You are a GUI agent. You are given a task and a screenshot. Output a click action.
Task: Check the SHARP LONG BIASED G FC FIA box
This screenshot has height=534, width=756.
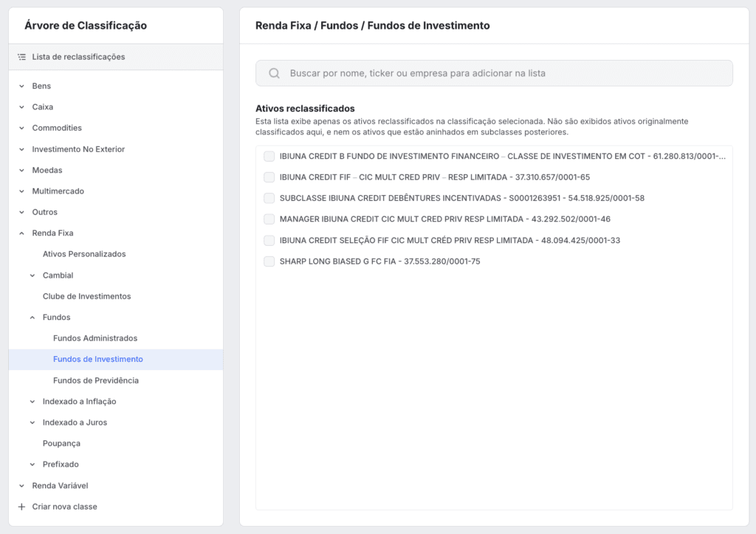pos(269,261)
